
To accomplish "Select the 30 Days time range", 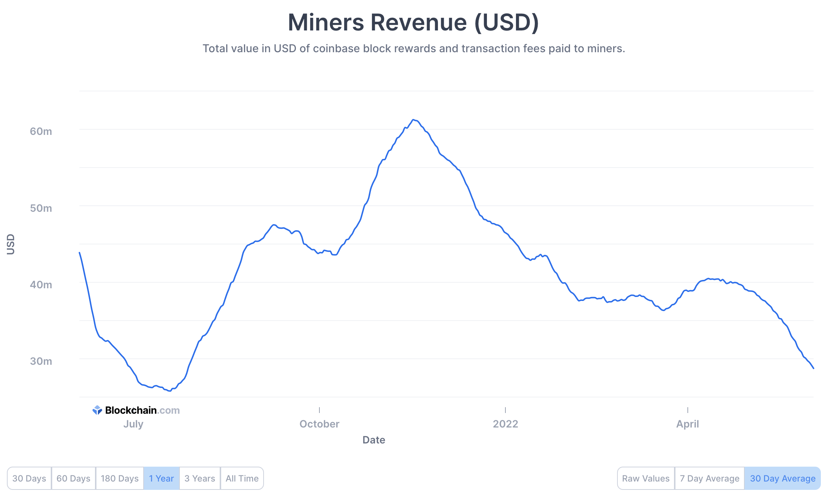I will tap(29, 478).
